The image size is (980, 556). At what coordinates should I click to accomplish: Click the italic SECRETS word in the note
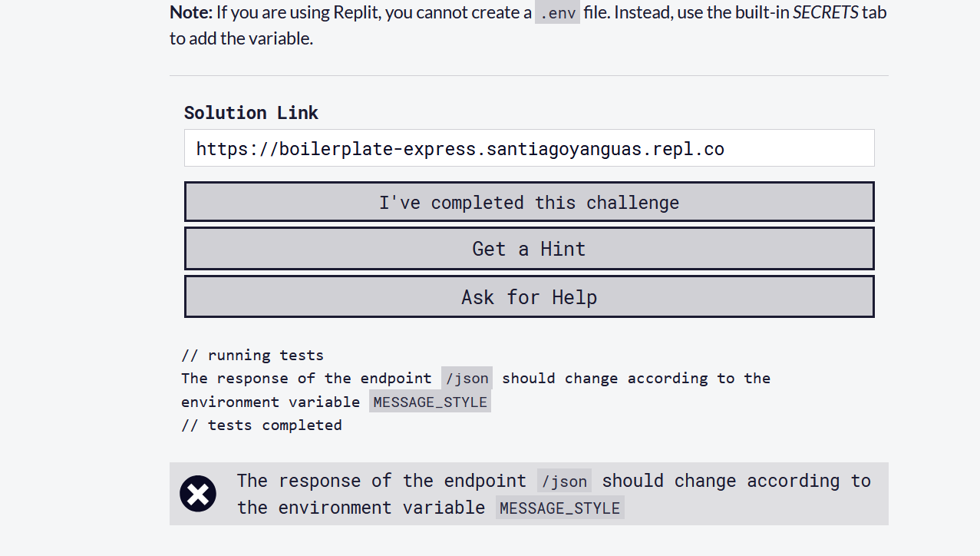(x=825, y=13)
